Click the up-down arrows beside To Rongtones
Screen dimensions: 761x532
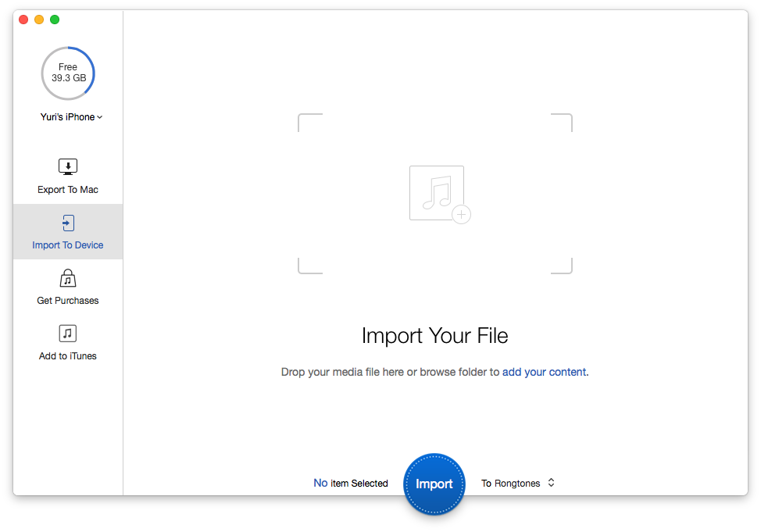(x=551, y=483)
